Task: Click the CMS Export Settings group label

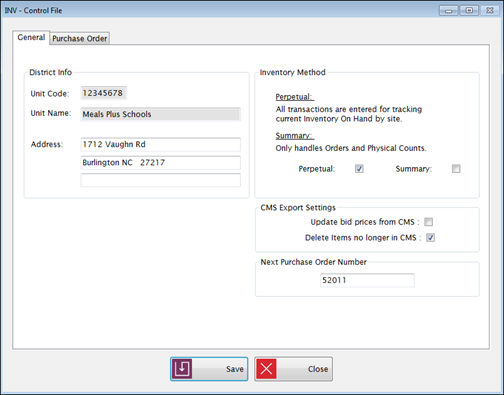Action: pyautogui.click(x=298, y=208)
